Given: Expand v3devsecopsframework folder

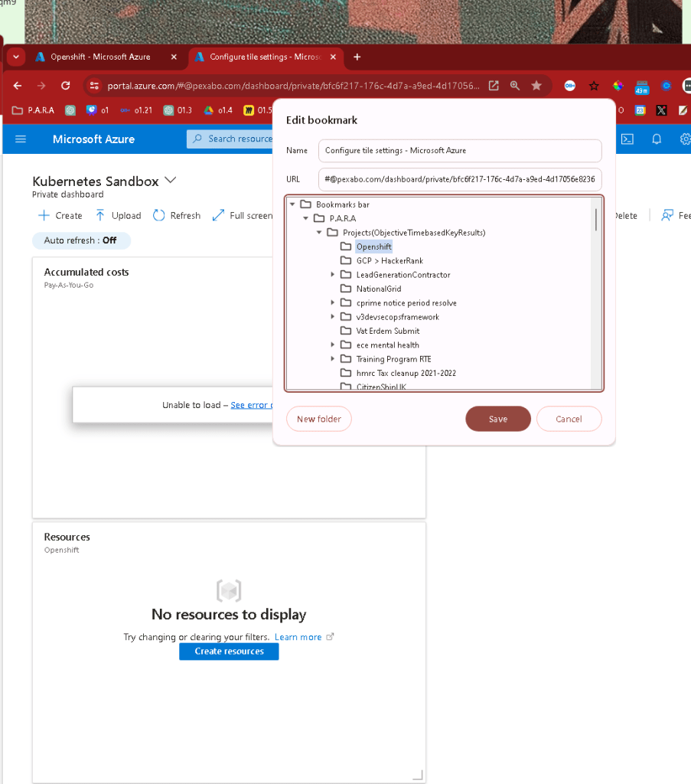Looking at the screenshot, I should point(332,316).
